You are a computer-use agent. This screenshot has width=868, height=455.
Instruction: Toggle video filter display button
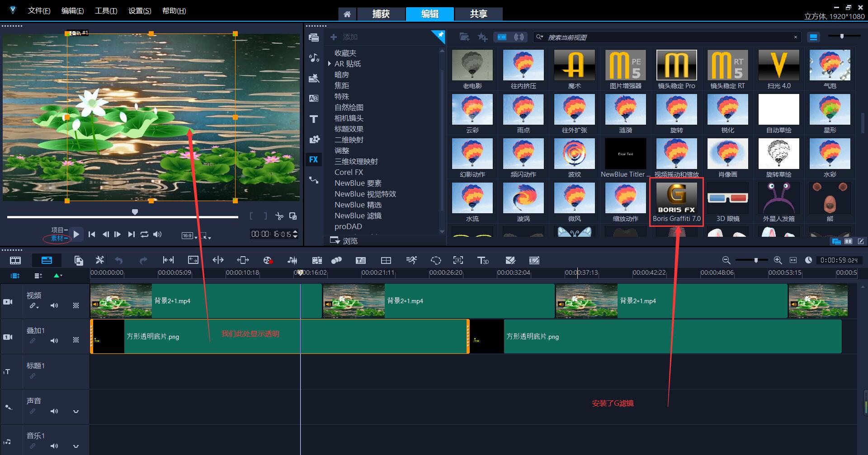pos(502,37)
